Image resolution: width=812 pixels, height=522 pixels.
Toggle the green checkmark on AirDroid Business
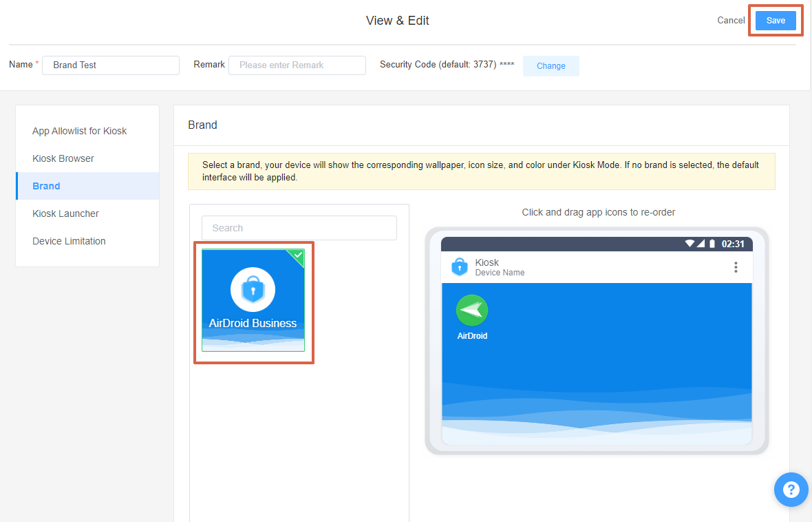coord(297,255)
